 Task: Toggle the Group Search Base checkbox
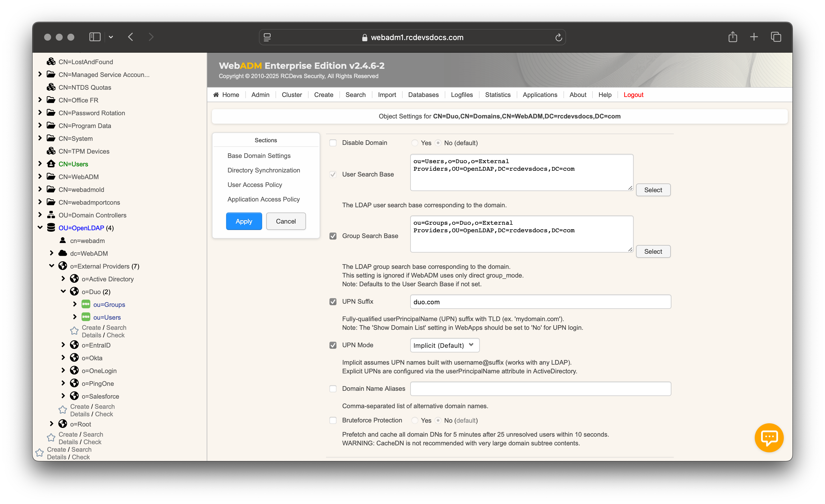tap(333, 236)
